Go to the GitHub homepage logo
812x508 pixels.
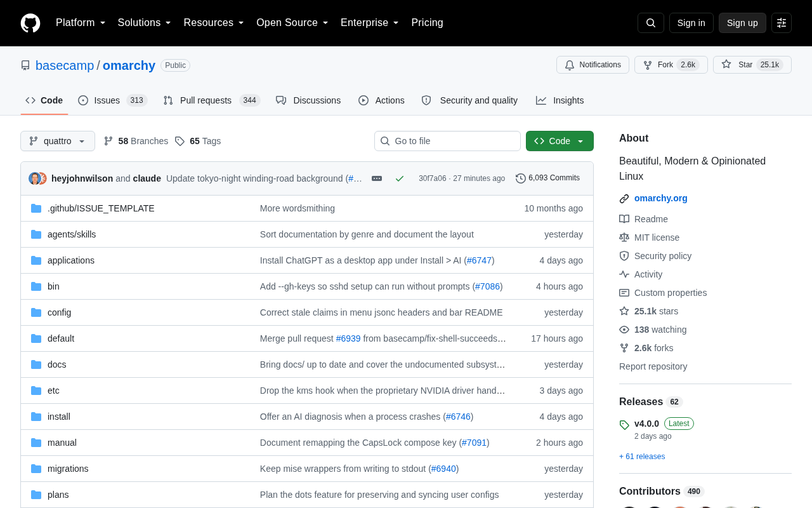pos(30,23)
